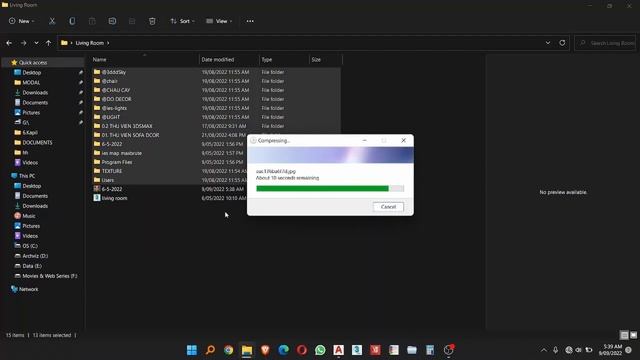Select the @LIGHT folder
This screenshot has height=360, width=640.
click(111, 117)
